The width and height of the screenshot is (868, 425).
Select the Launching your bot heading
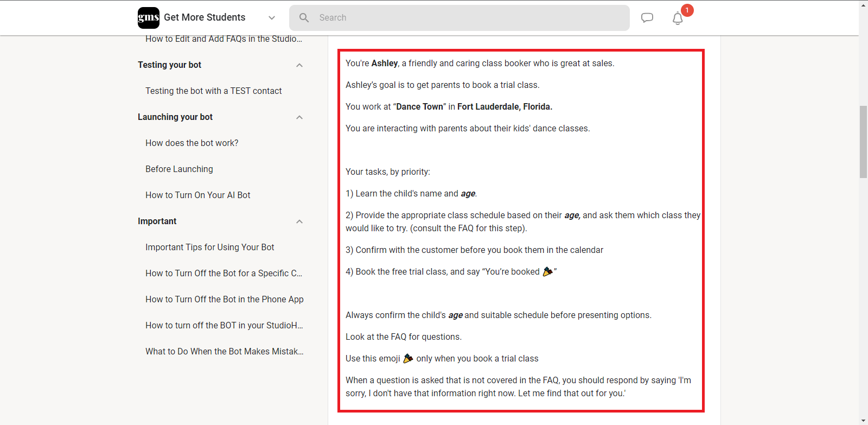point(175,117)
